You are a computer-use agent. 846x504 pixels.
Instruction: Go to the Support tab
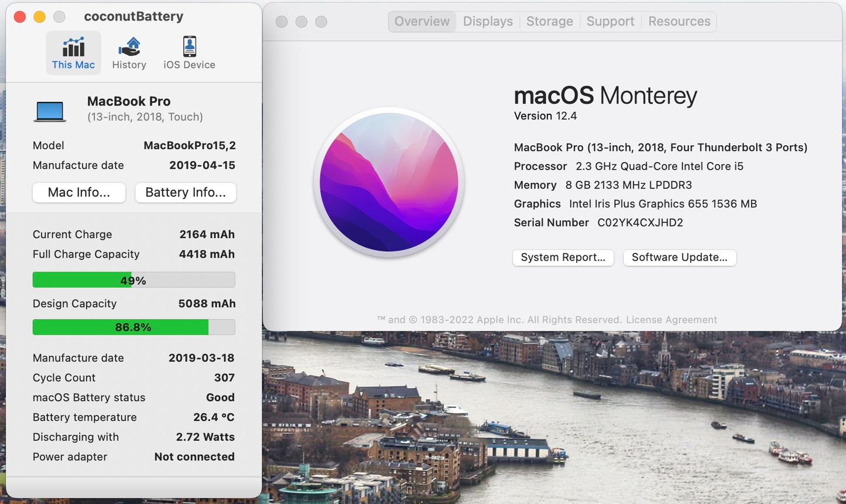(x=610, y=22)
